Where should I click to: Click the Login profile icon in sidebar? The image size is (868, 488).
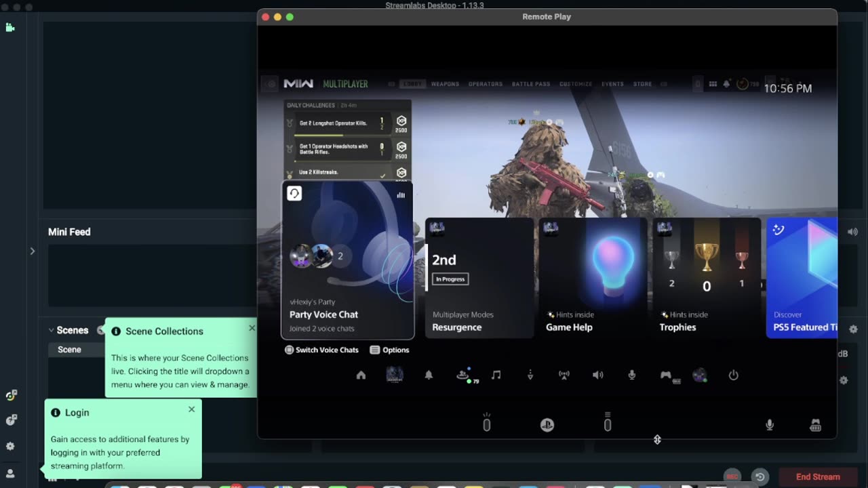click(x=10, y=473)
